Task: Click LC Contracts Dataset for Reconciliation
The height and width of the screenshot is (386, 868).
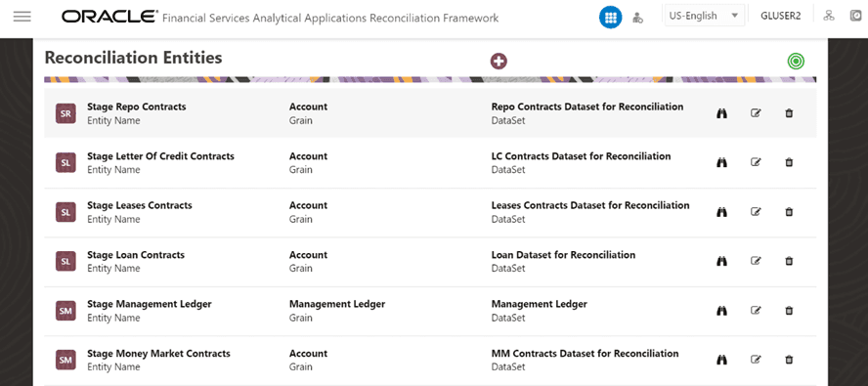Action: [582, 156]
